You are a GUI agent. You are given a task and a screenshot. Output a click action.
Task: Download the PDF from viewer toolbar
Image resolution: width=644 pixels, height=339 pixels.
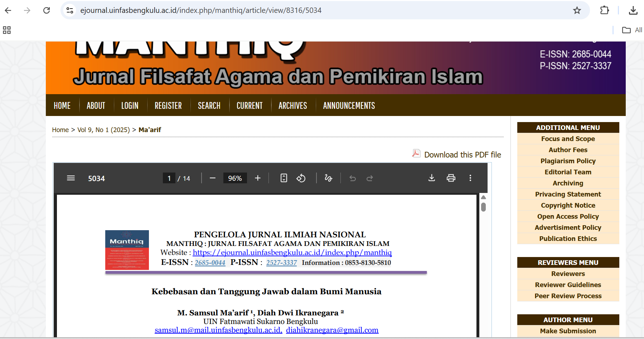click(x=432, y=178)
